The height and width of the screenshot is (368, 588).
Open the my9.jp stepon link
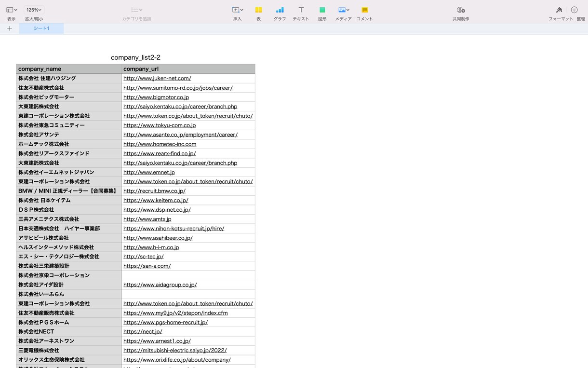175,313
